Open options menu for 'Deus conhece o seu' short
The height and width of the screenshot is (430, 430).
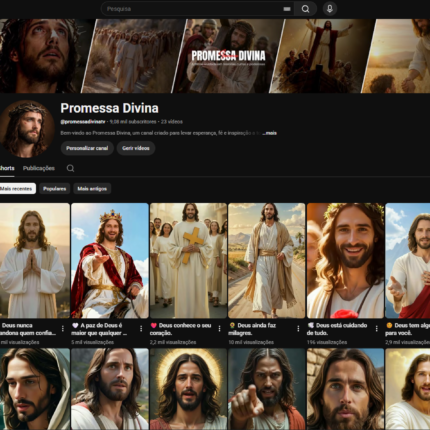point(219,329)
